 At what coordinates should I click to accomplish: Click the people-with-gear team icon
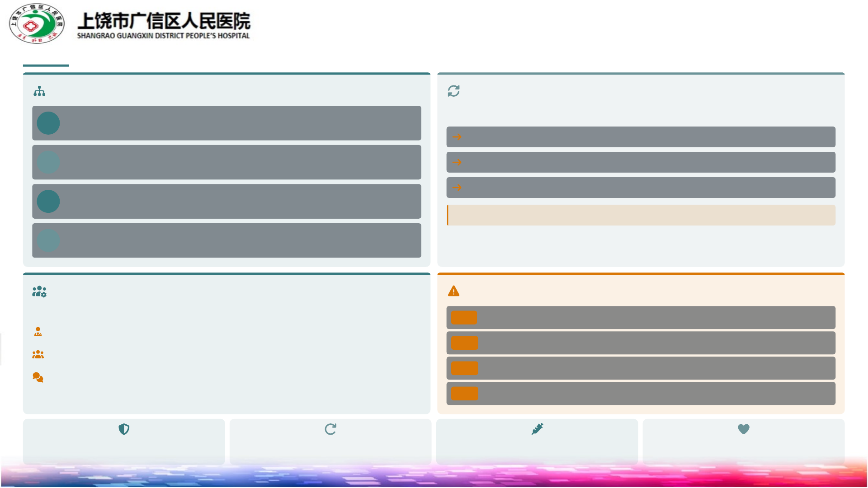39,291
